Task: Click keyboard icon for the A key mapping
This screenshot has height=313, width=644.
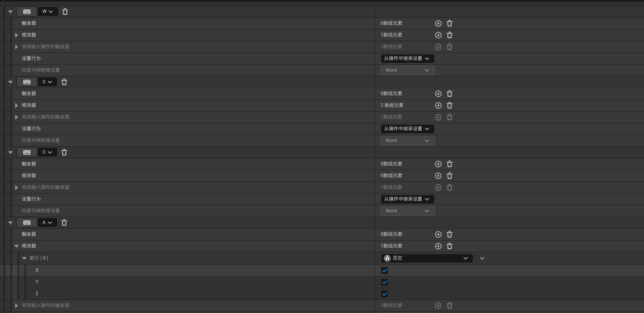Action: (x=27, y=223)
